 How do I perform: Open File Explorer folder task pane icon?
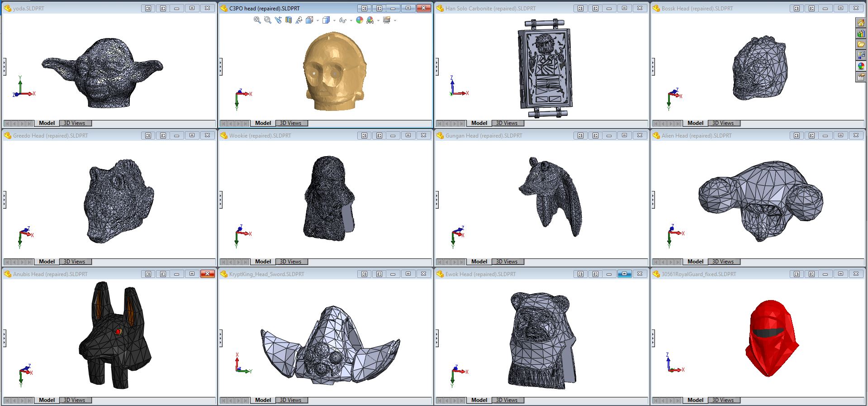(861, 44)
